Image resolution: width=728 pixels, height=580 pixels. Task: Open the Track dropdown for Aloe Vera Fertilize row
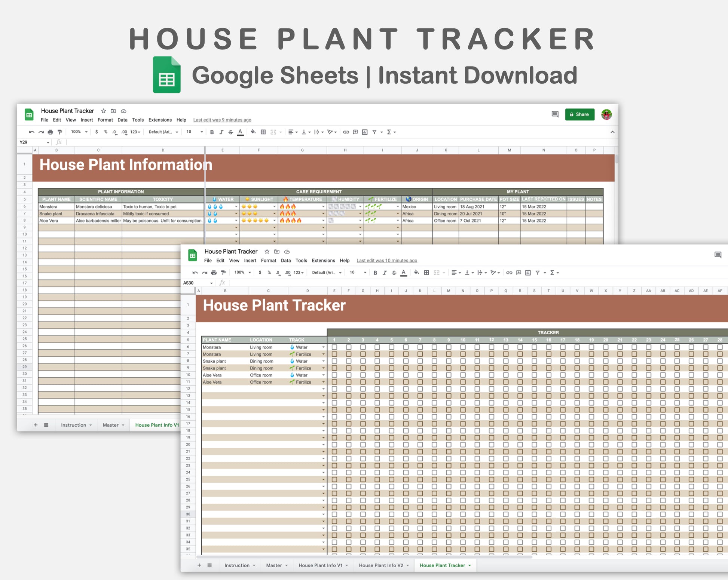[323, 382]
